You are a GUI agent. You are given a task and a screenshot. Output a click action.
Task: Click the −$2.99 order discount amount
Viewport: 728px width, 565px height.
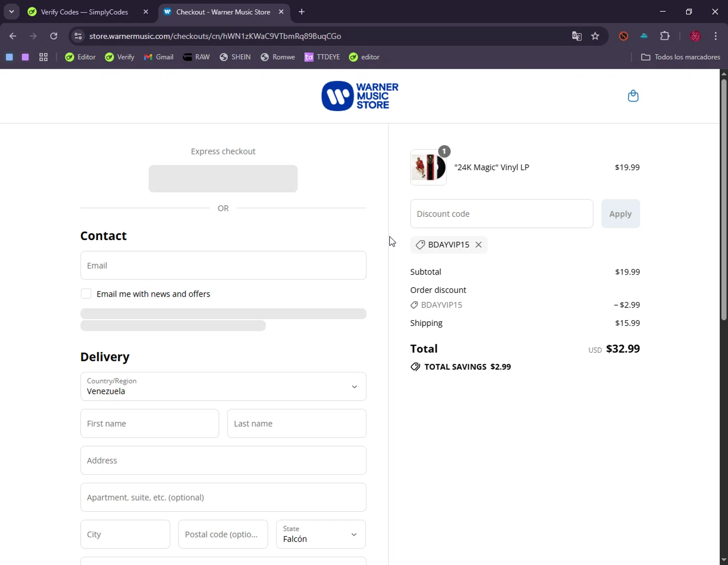click(627, 305)
